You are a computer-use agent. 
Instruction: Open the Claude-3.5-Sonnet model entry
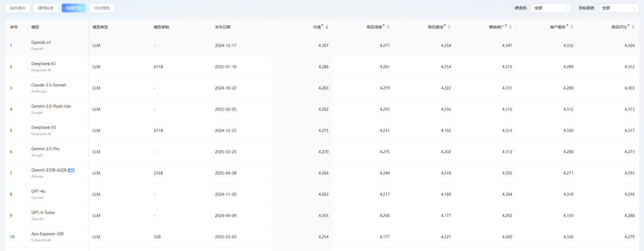click(x=49, y=85)
